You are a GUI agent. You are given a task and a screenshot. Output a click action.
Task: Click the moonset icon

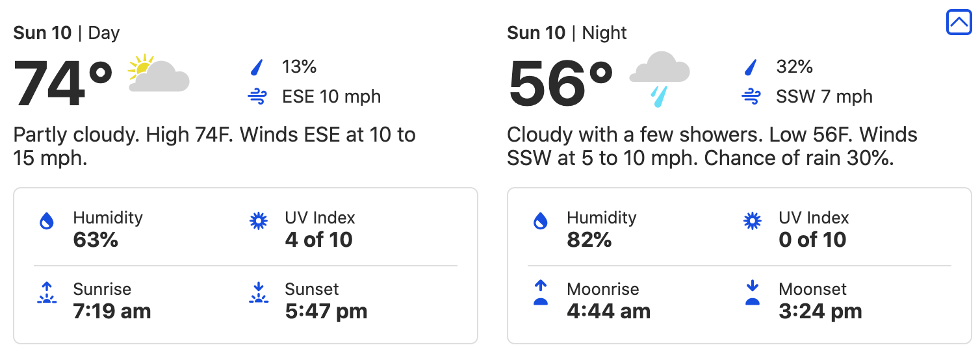coord(753,293)
